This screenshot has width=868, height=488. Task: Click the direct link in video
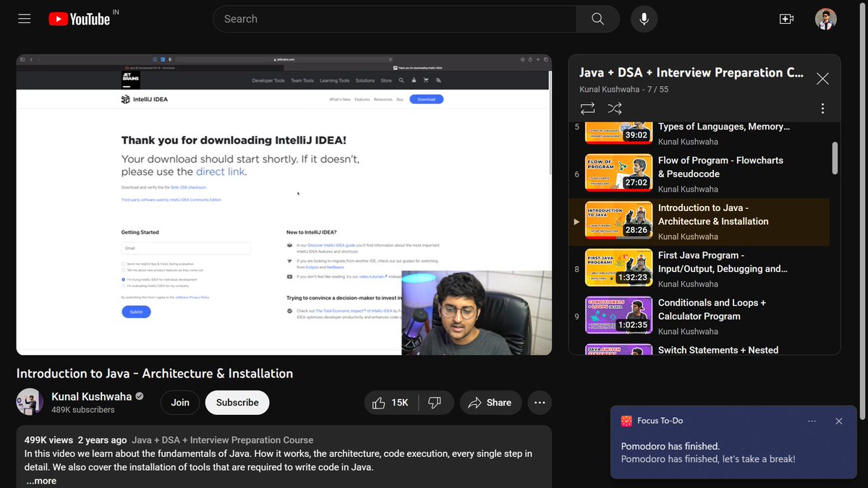coord(220,172)
